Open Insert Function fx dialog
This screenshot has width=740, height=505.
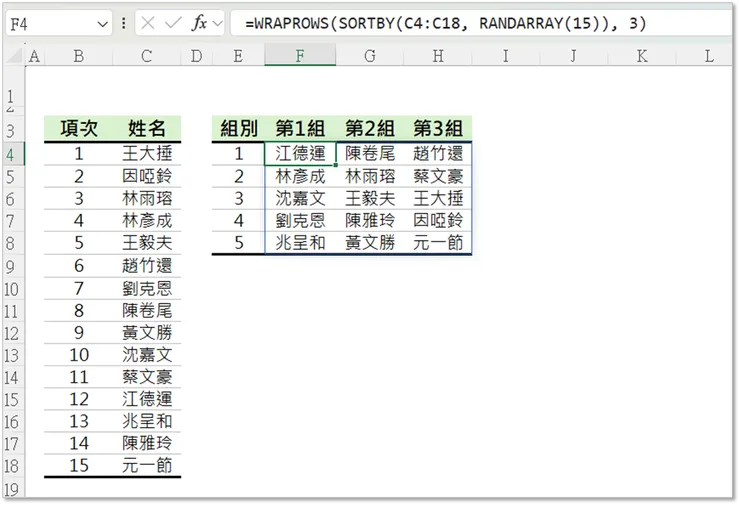[x=199, y=23]
